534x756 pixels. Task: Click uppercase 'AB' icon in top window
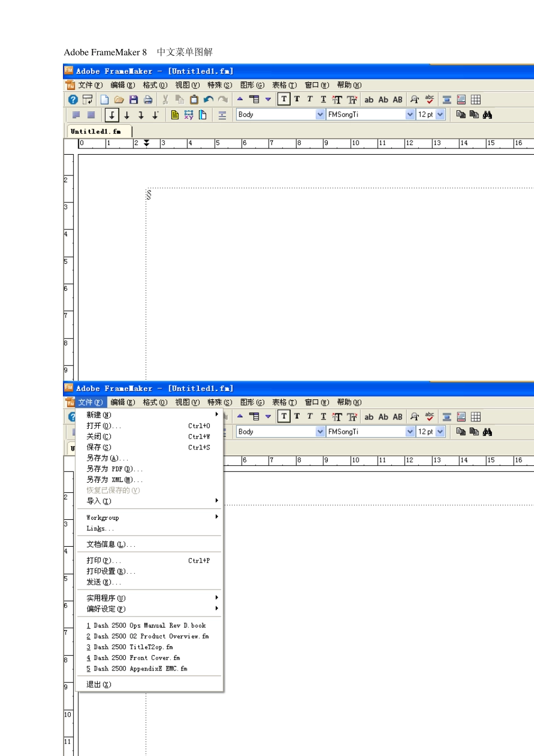click(x=397, y=100)
